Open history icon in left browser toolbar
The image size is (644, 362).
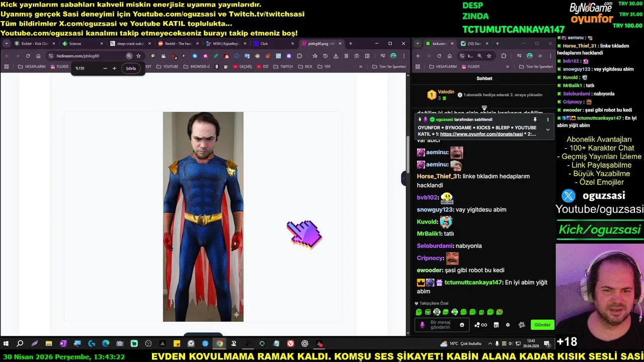(x=325, y=56)
